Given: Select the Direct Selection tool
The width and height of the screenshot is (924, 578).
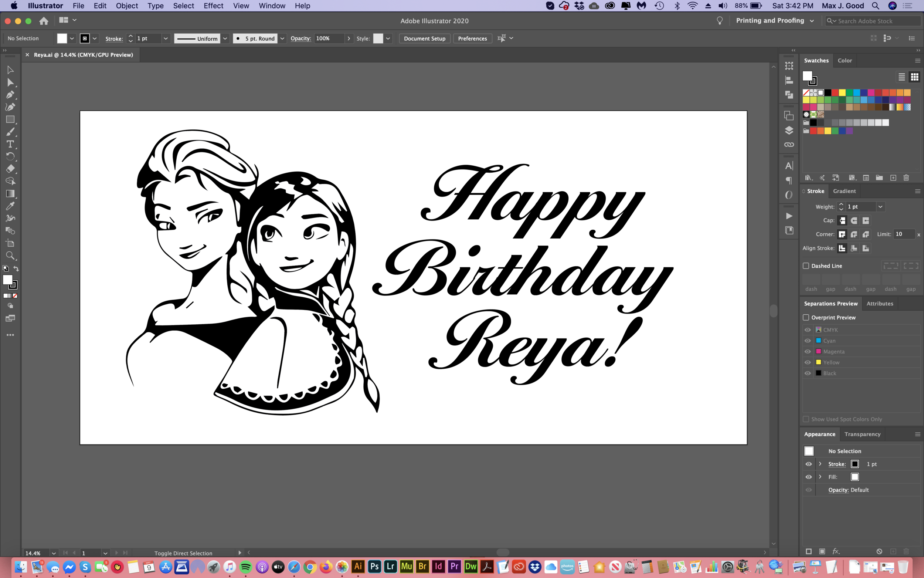Looking at the screenshot, I should [x=10, y=82].
